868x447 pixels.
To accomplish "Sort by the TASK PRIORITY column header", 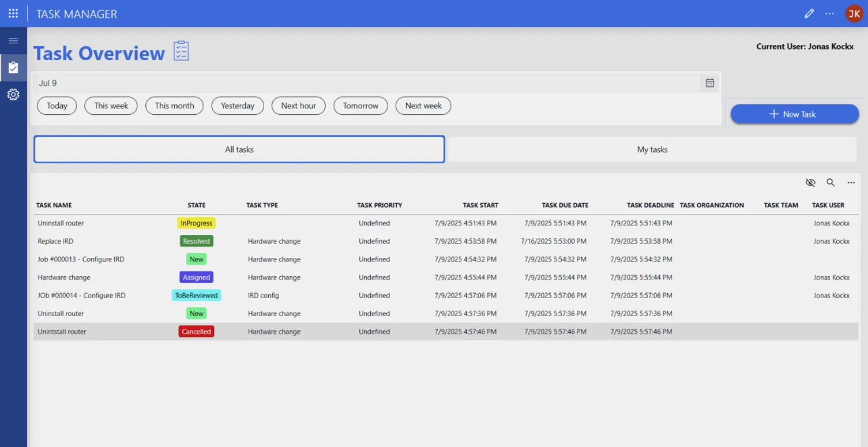I will point(379,205).
